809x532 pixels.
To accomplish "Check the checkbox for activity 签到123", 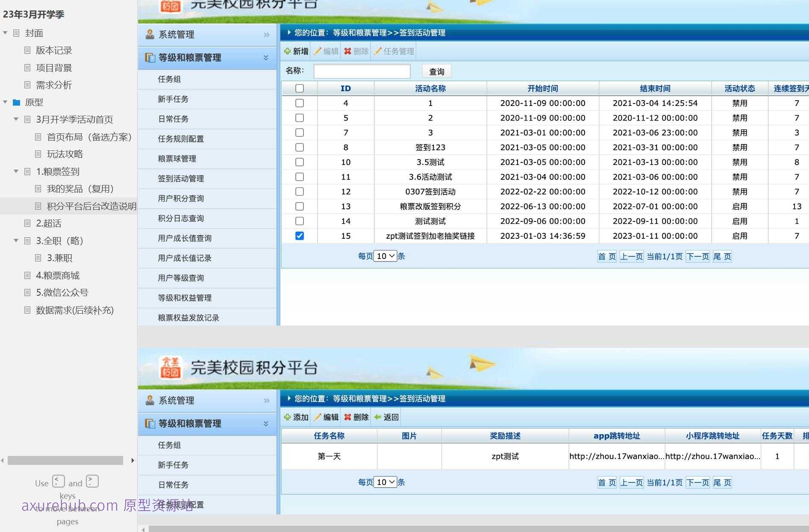I will [300, 147].
